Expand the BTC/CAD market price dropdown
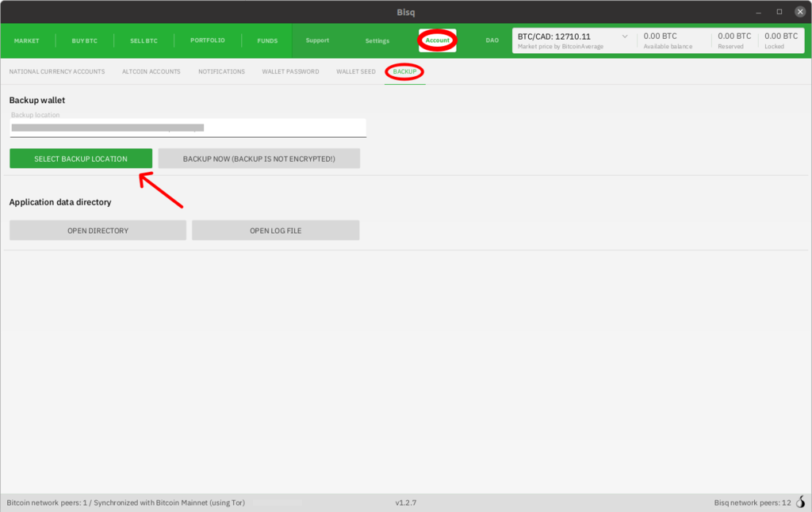Screen dimensions: 812x512 pos(624,36)
